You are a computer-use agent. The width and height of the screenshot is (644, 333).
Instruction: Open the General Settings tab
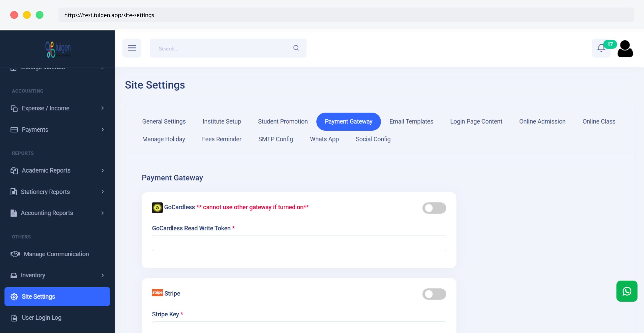click(x=164, y=122)
